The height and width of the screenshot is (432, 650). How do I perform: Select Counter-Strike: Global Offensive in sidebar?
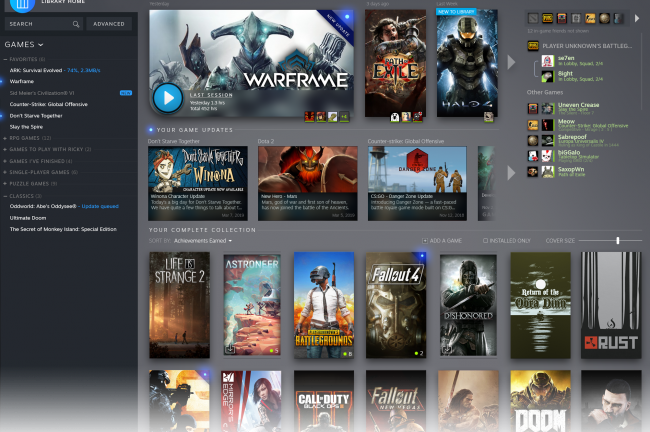pos(49,104)
